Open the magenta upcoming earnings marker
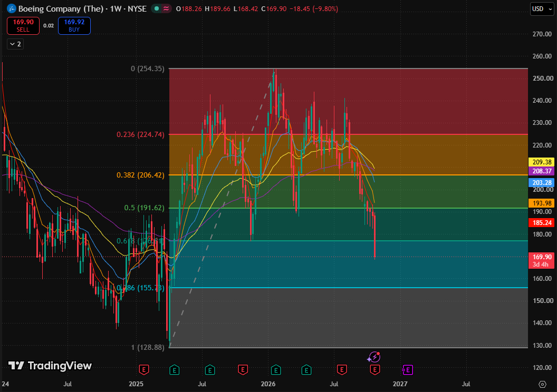This screenshot has width=557, height=392. [407, 370]
